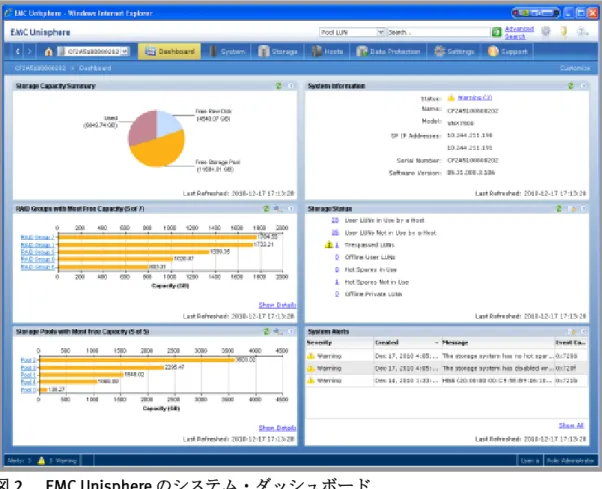Viewport: 602px width, 489px height.
Task: Click the folder-star icon on Storage Status panel
Action: [572, 208]
